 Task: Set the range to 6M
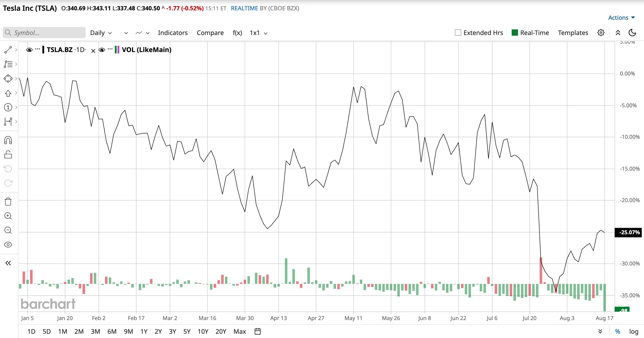pyautogui.click(x=112, y=331)
